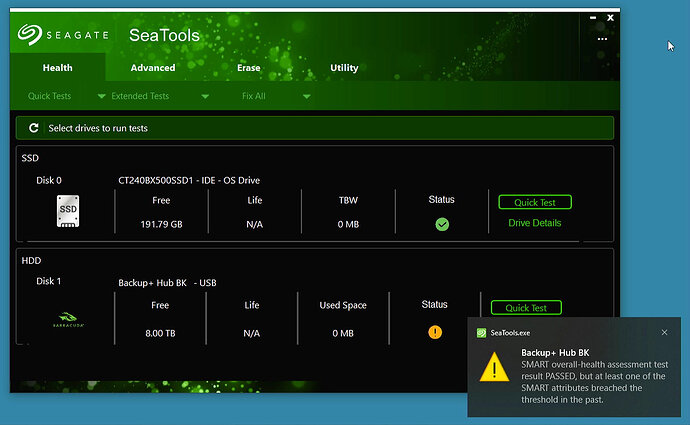The image size is (690, 425).
Task: Open the three-dots more options menu
Action: tap(602, 38)
